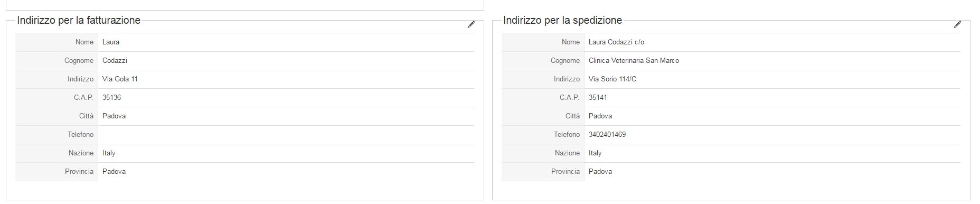This screenshot has height=204, width=980.
Task: Click the Indirizzo per la fatturazione heading
Action: [79, 21]
